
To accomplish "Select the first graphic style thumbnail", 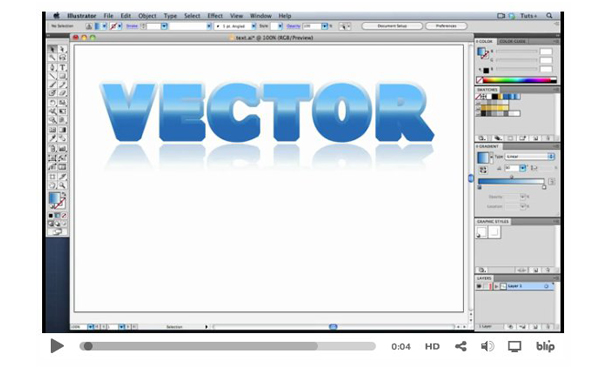I will [x=482, y=232].
